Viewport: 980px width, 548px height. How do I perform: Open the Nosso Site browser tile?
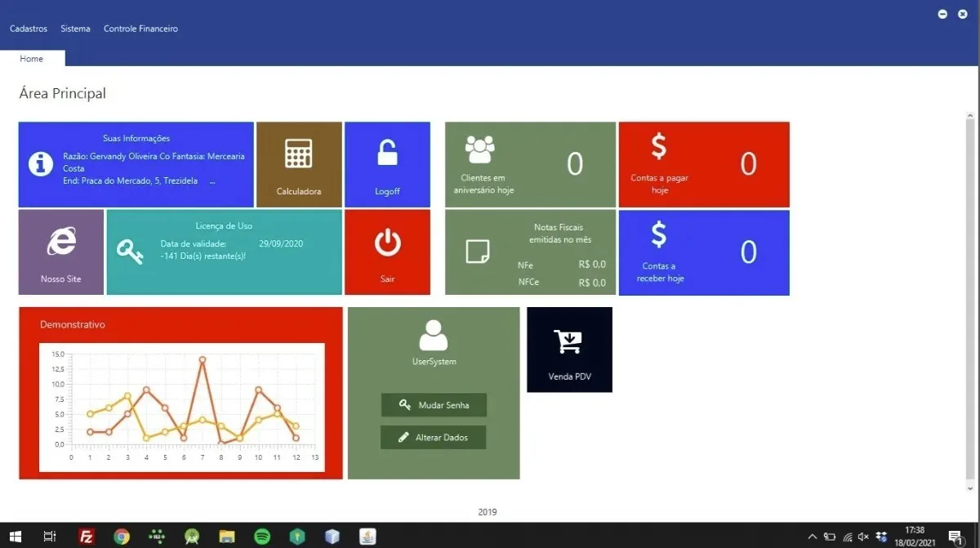point(61,252)
